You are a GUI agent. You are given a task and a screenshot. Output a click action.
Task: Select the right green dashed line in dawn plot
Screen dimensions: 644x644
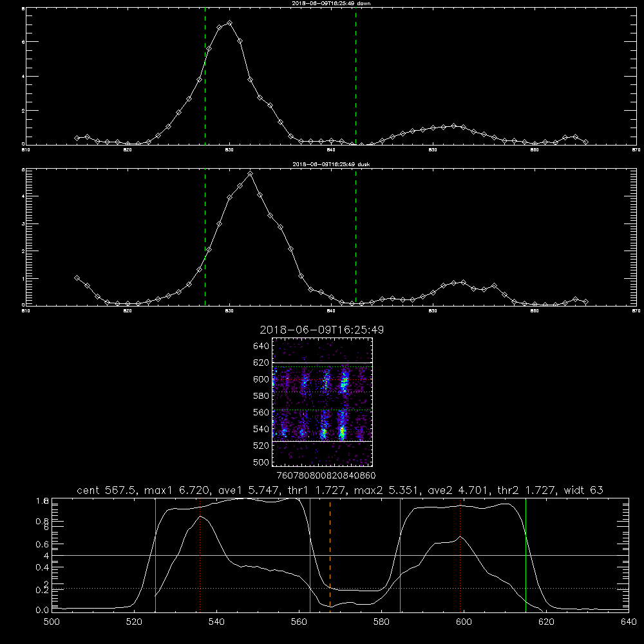(355, 77)
